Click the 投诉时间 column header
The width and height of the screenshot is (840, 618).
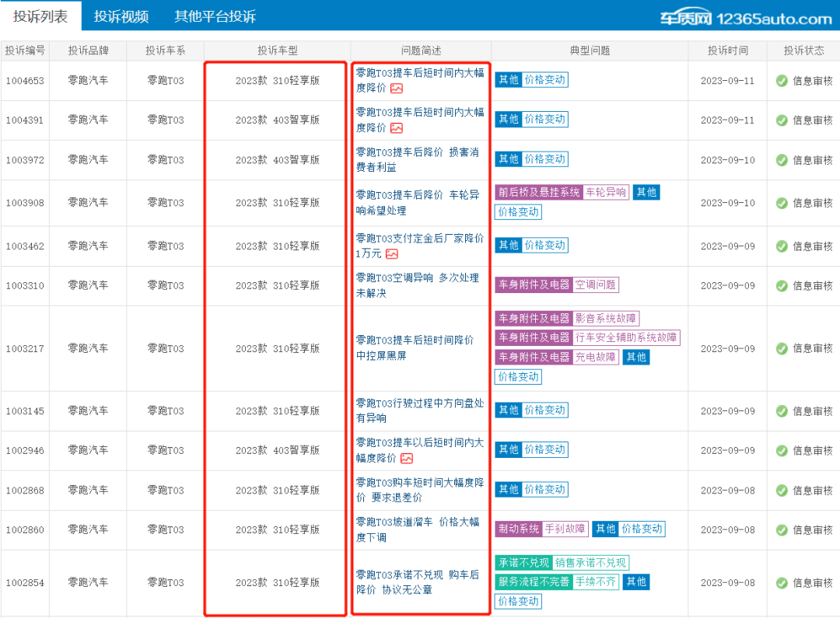tap(727, 50)
